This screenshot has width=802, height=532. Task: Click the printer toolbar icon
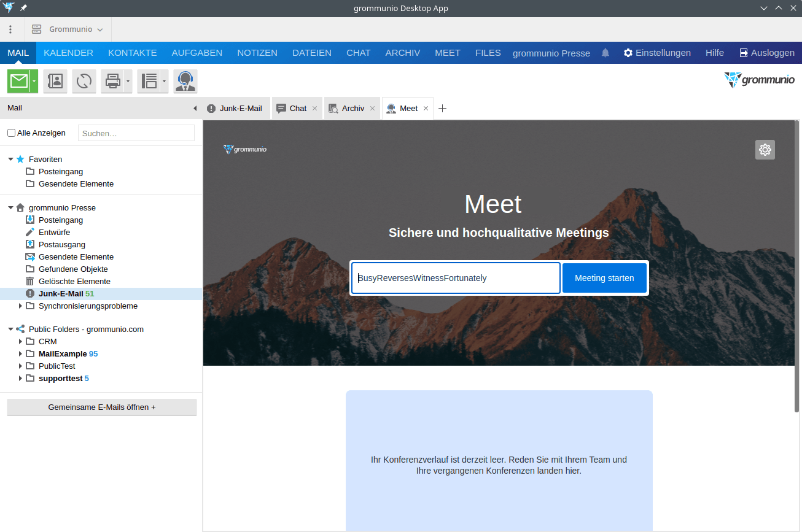point(112,81)
